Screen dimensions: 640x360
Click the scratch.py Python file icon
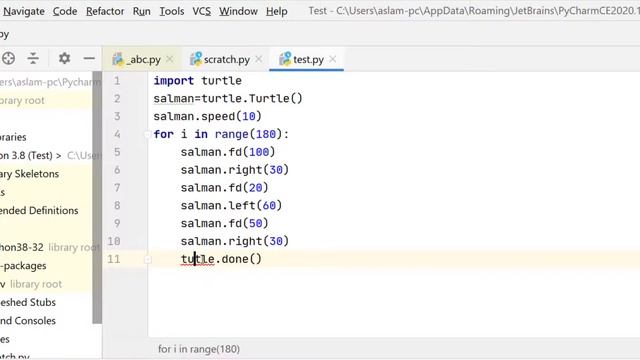(196, 59)
